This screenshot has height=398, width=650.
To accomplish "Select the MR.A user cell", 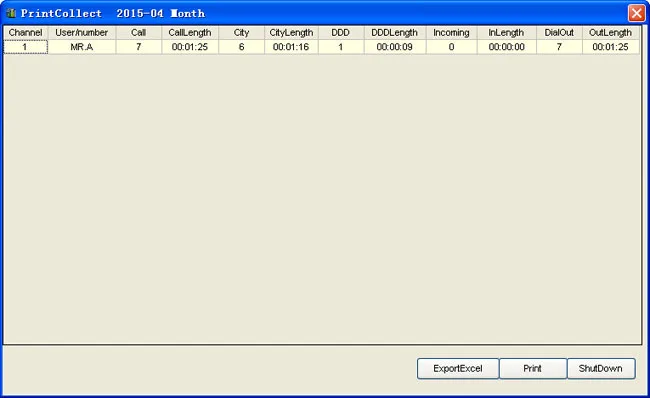I will (x=82, y=47).
